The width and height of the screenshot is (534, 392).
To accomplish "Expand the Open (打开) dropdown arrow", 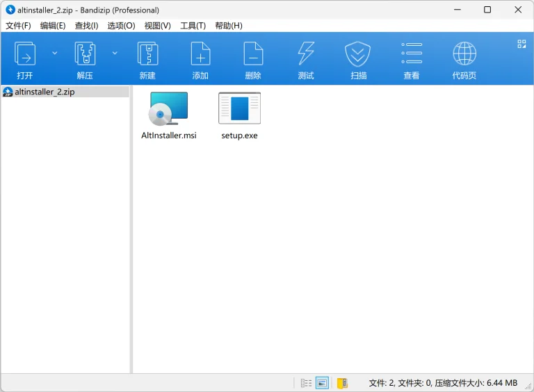I will click(54, 53).
